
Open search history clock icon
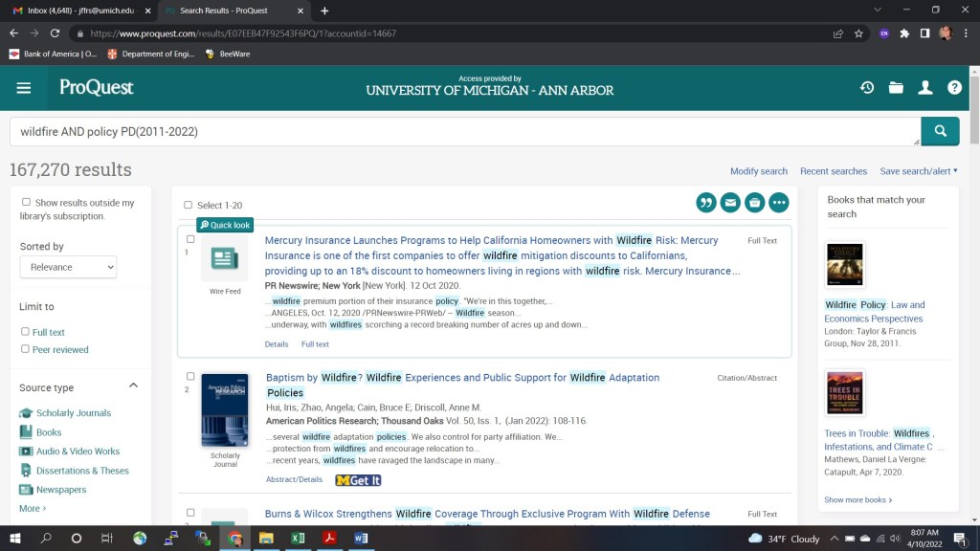(x=867, y=88)
